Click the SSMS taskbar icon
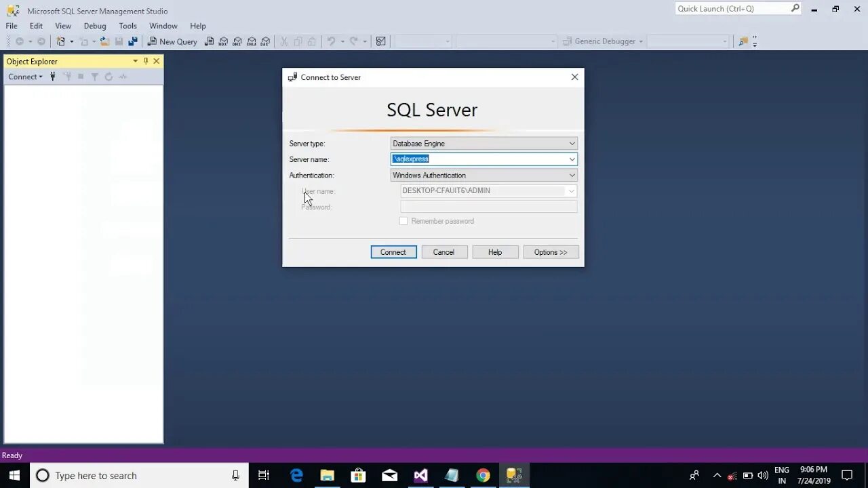 514,476
